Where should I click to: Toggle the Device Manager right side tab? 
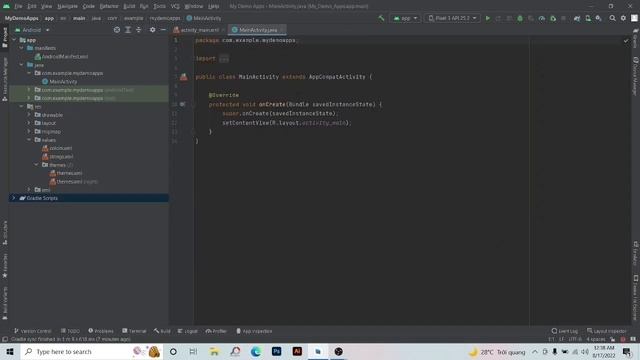(636, 76)
